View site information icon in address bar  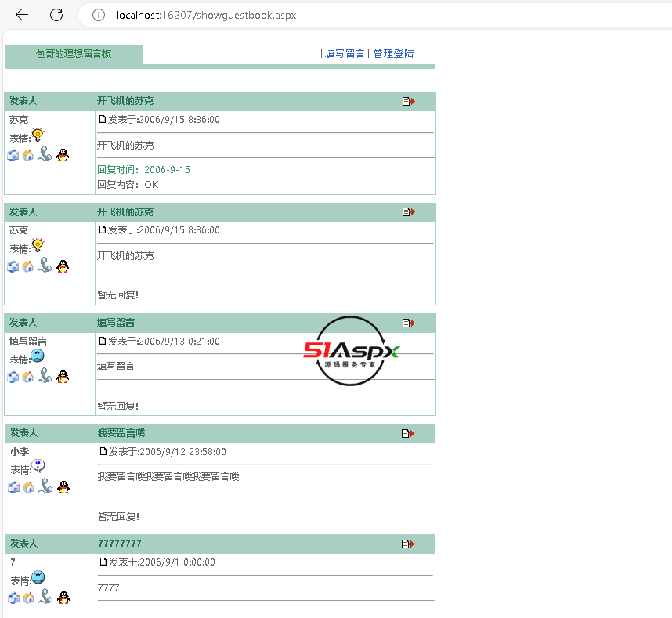[99, 16]
